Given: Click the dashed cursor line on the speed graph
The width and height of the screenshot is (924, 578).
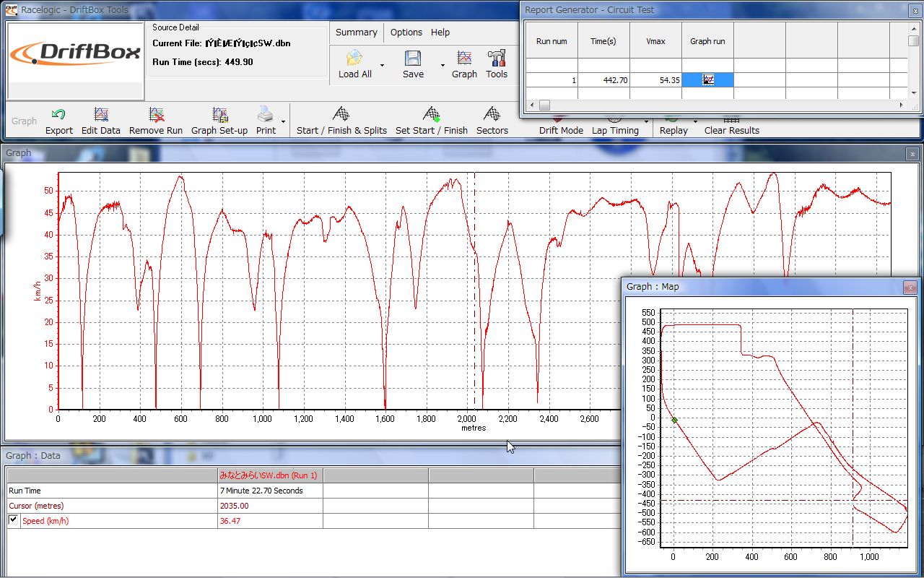Looking at the screenshot, I should point(474,289).
